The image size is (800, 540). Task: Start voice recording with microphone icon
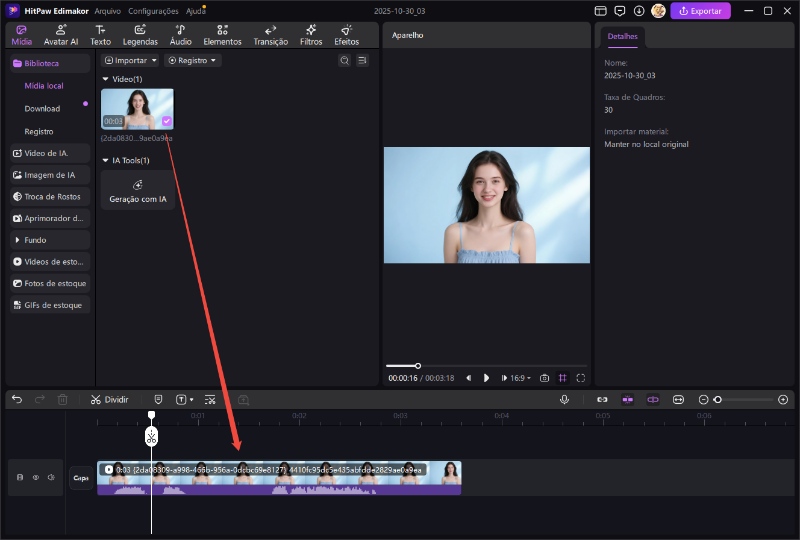[x=564, y=400]
